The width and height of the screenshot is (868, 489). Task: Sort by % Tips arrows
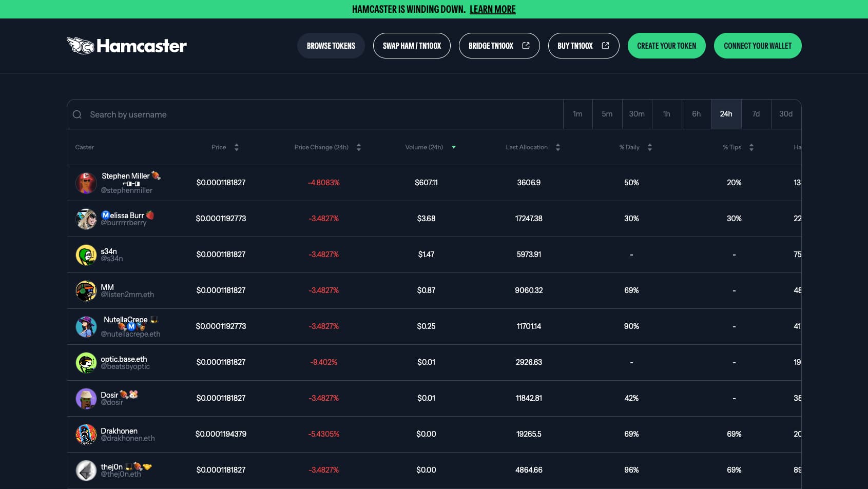pos(751,147)
